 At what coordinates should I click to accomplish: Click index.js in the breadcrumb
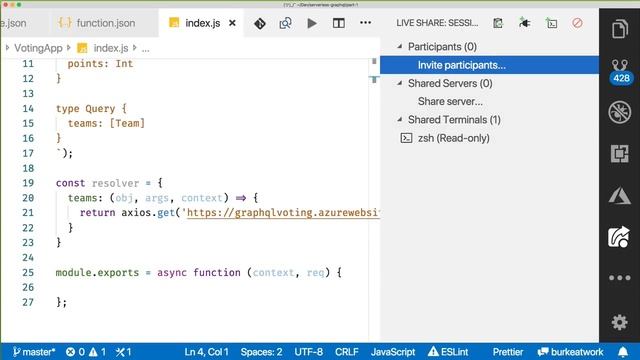111,48
